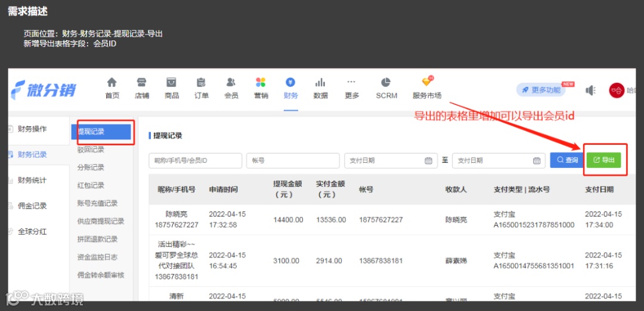Screen dimensions: 644x311
Task: Open the 营销 marketing icon
Action: 261,82
